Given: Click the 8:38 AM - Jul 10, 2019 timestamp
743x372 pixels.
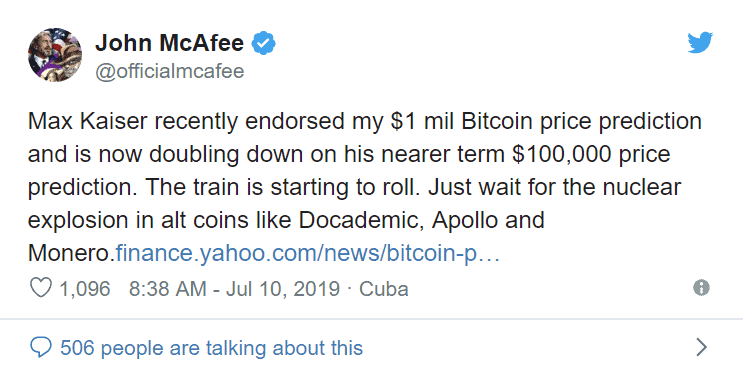Looking at the screenshot, I should [x=234, y=289].
